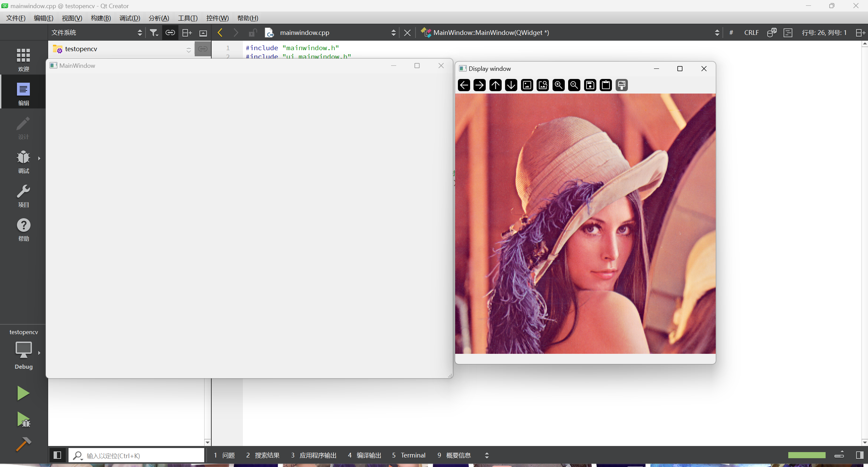Open the CRLF line-ending selector
This screenshot has height=467, width=868.
751,32
